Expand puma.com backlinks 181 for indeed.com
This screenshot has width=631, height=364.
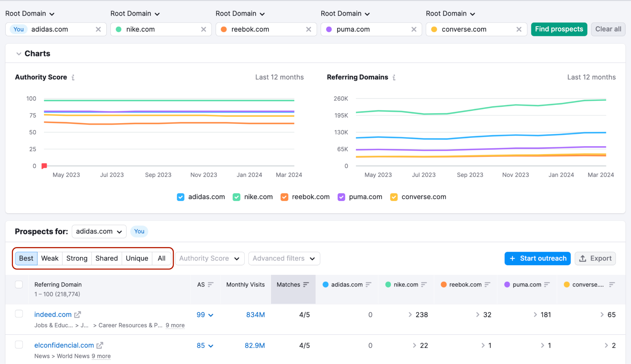coord(542,314)
